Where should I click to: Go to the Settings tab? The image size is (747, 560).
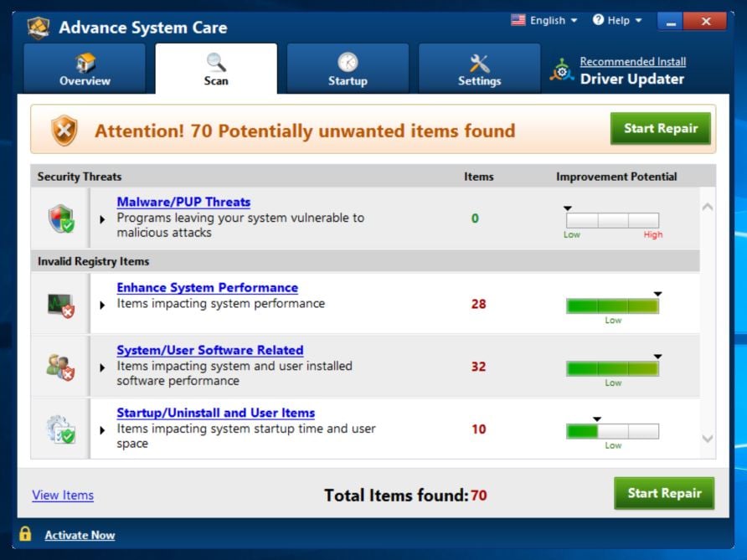(x=479, y=69)
